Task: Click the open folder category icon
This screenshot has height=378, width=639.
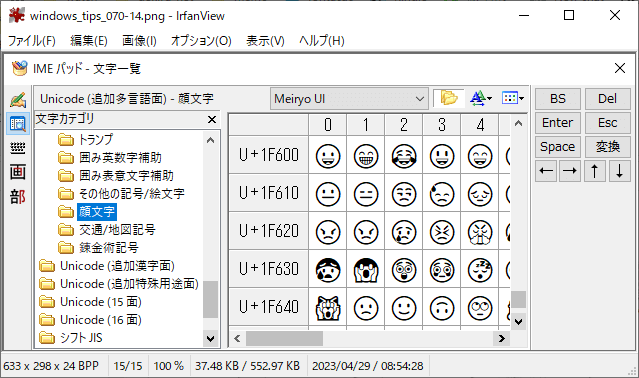Action: coord(449,98)
